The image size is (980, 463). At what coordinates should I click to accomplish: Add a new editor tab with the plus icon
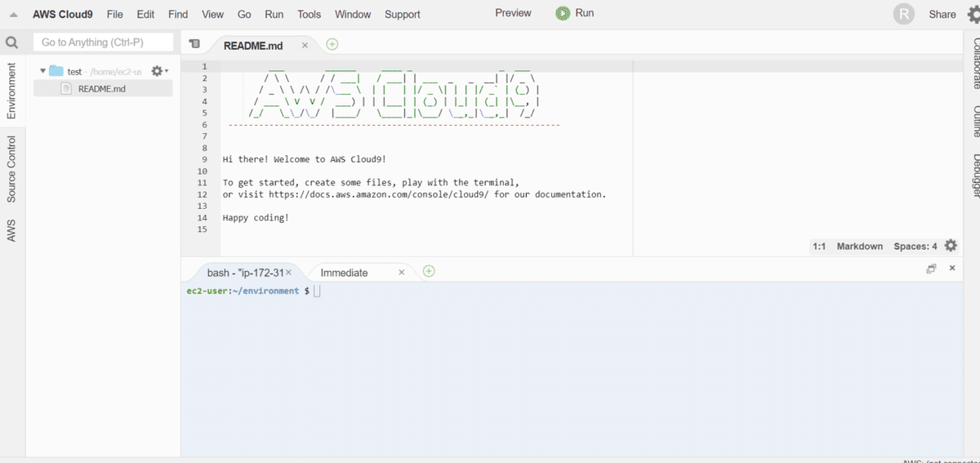pyautogui.click(x=332, y=44)
